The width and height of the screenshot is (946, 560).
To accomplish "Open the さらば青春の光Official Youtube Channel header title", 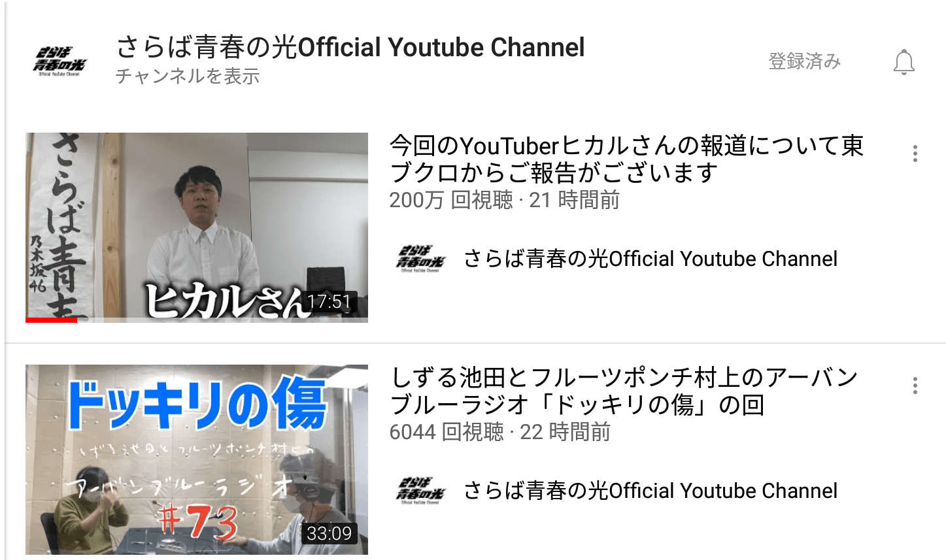I will (x=350, y=47).
